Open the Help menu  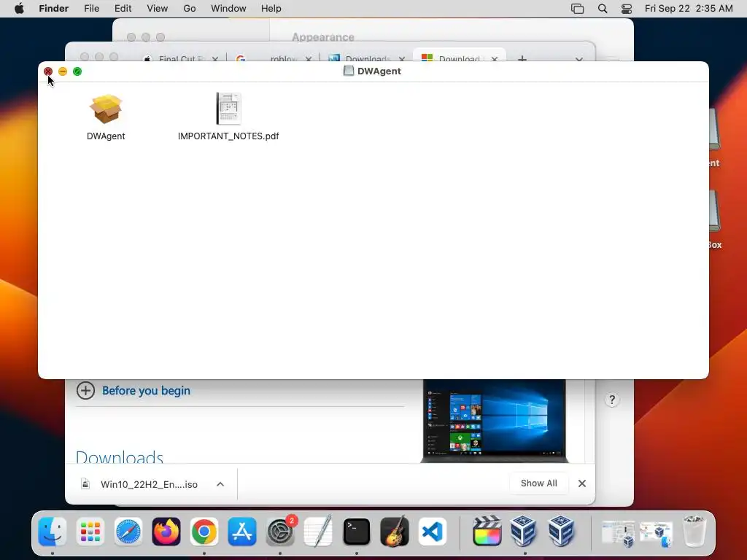271,9
